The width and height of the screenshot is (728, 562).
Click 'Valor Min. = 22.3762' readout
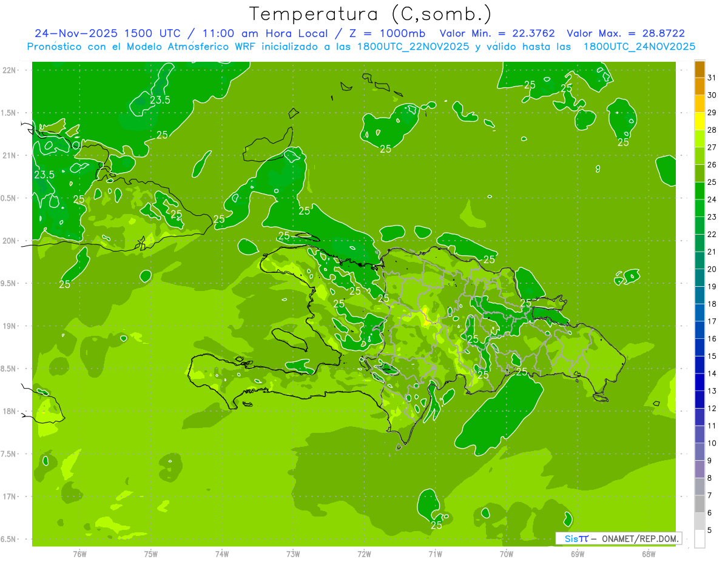coord(497,33)
